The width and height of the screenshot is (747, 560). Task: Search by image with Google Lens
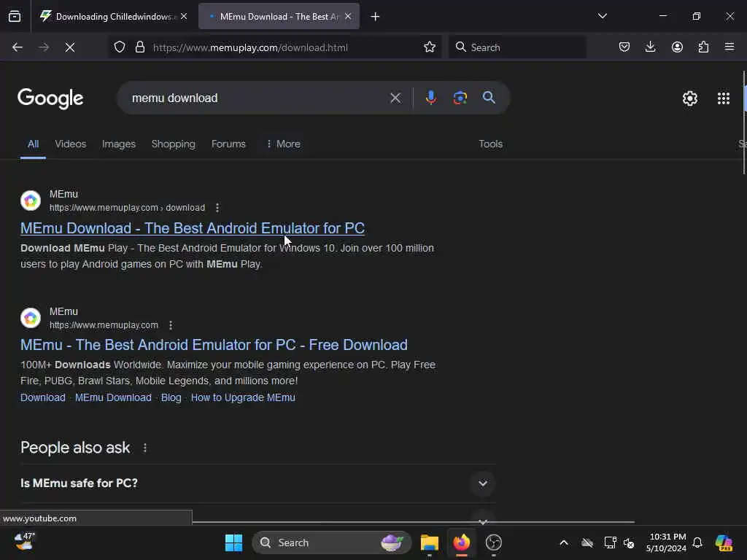[460, 98]
